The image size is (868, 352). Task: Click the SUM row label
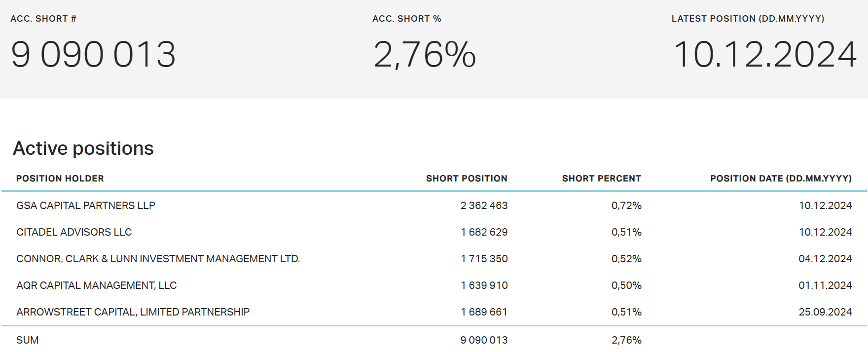point(28,340)
